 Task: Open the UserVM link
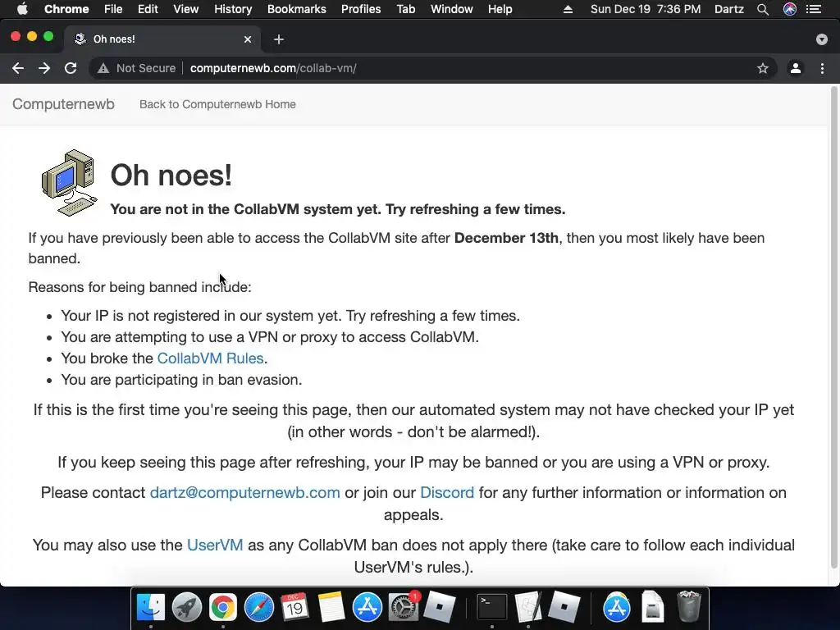[x=215, y=545]
